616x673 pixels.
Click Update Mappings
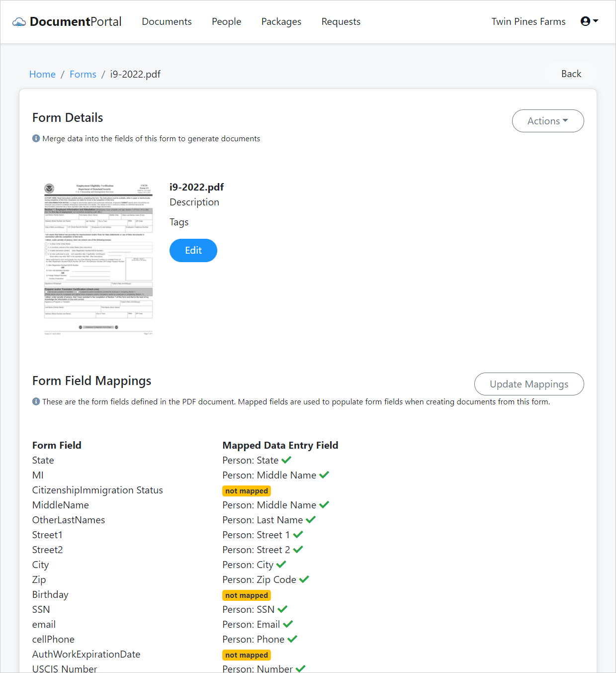pos(528,384)
